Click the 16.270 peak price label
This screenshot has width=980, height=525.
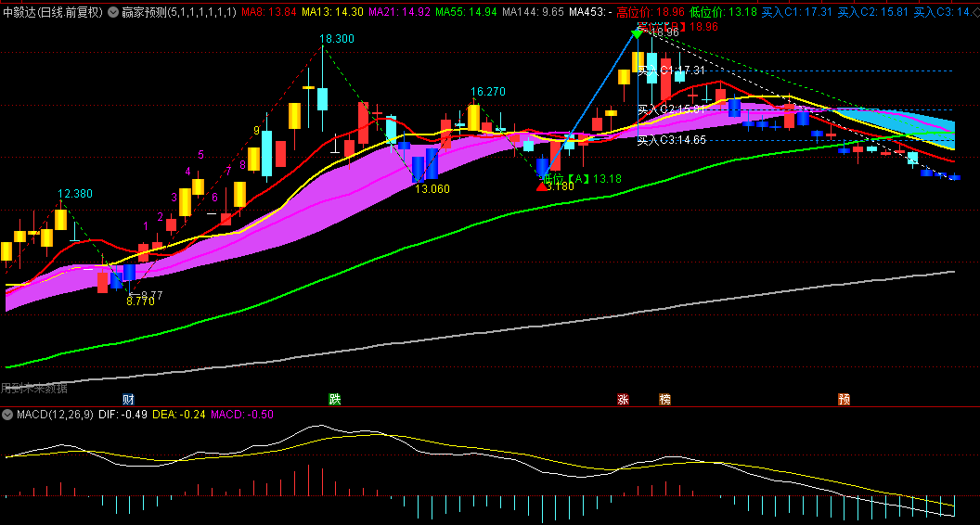coord(488,92)
